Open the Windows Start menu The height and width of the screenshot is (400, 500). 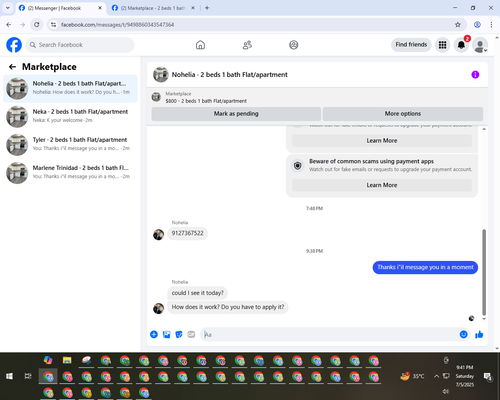(9, 376)
